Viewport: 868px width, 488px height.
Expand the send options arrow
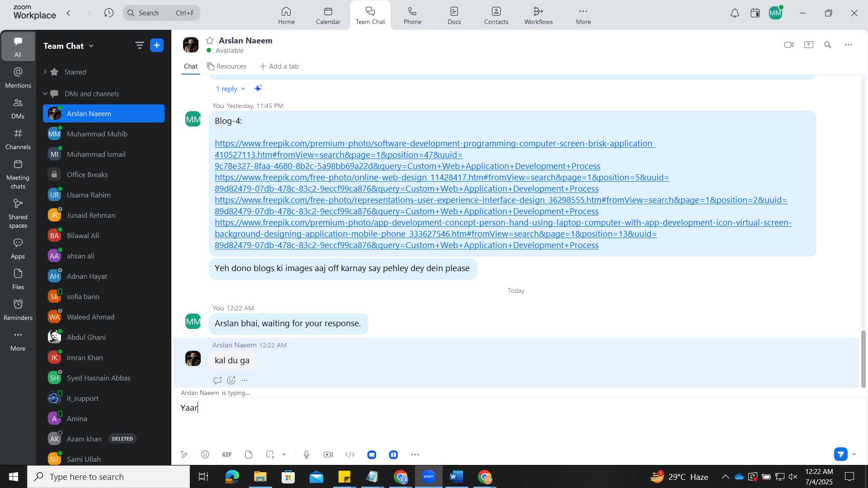[854, 454]
